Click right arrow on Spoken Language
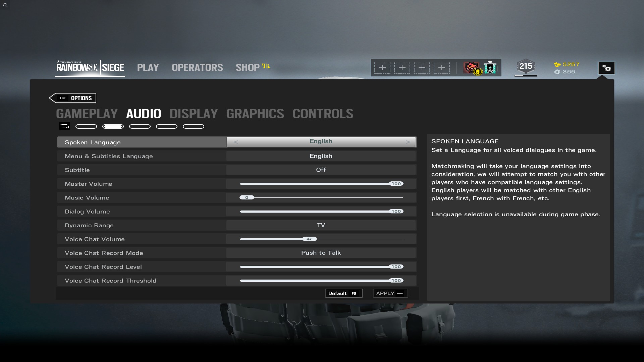This screenshot has height=362, width=644. pyautogui.click(x=408, y=142)
